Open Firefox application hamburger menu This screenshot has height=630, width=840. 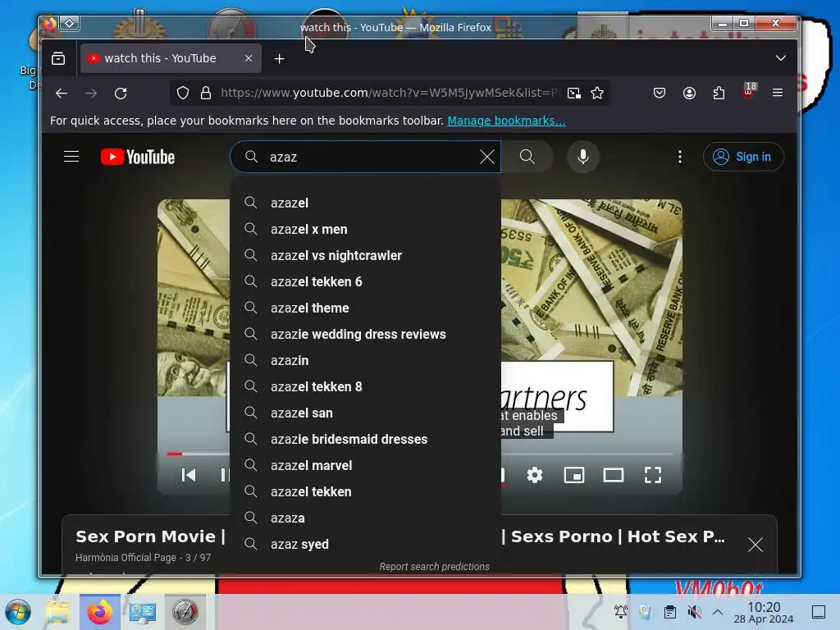point(778,93)
